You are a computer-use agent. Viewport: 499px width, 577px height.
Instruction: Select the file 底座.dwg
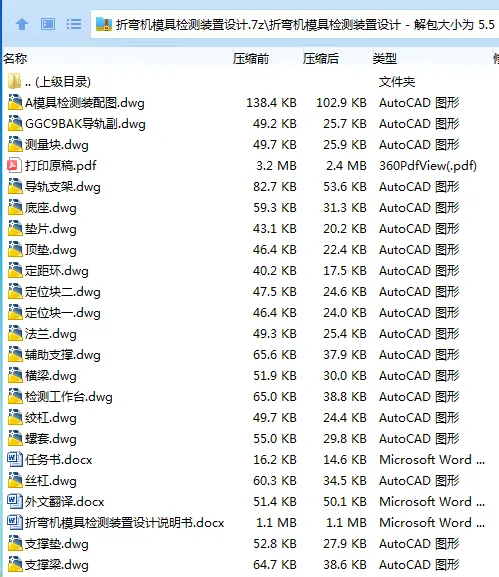[x=51, y=208]
